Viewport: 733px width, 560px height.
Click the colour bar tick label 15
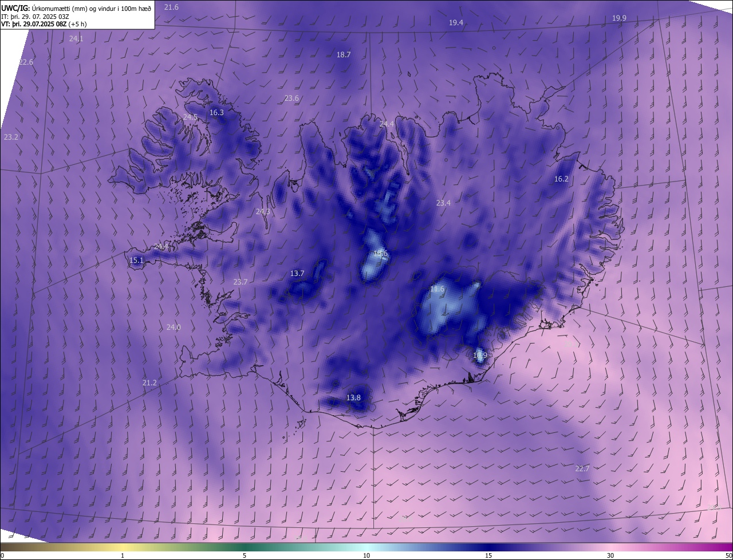coord(488,555)
